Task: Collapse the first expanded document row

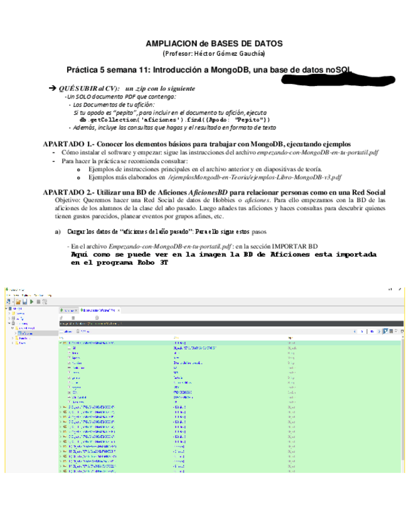Action: coord(60,343)
